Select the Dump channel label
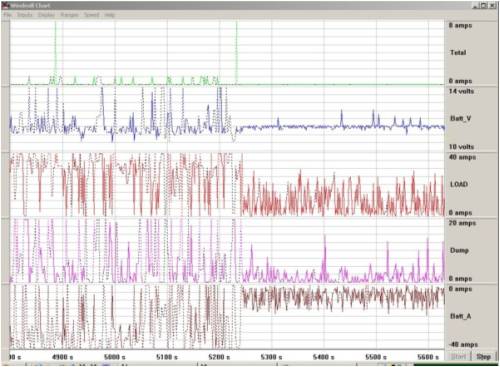 [x=459, y=250]
